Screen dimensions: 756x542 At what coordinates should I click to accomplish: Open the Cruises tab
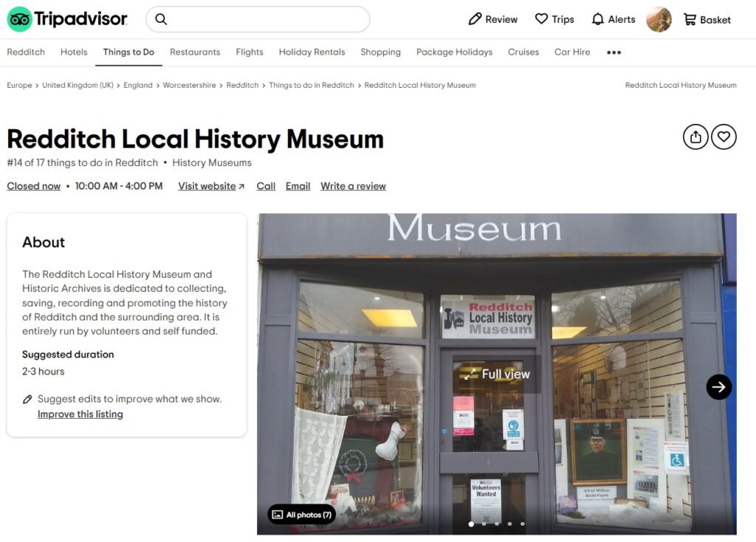pos(523,52)
